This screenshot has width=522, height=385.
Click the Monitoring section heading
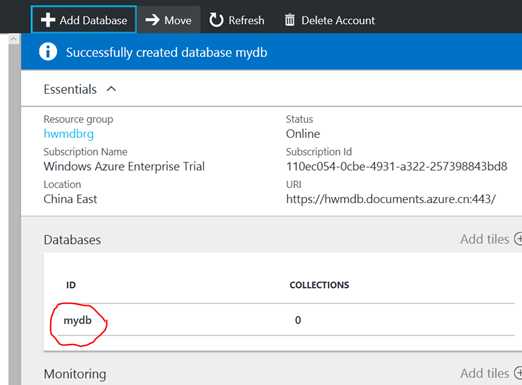(x=75, y=374)
